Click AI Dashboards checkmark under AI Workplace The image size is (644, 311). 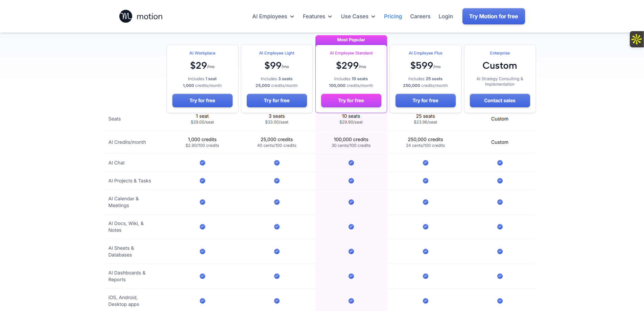pyautogui.click(x=202, y=276)
